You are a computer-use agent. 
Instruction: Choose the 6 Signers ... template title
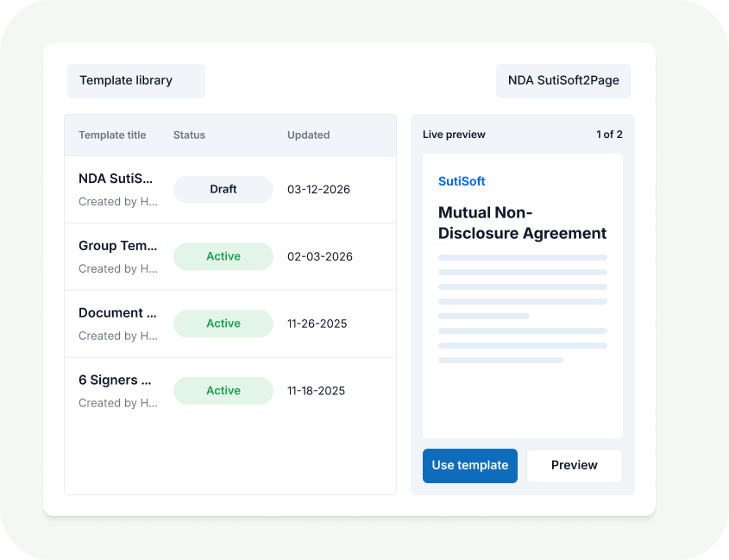[x=115, y=381]
